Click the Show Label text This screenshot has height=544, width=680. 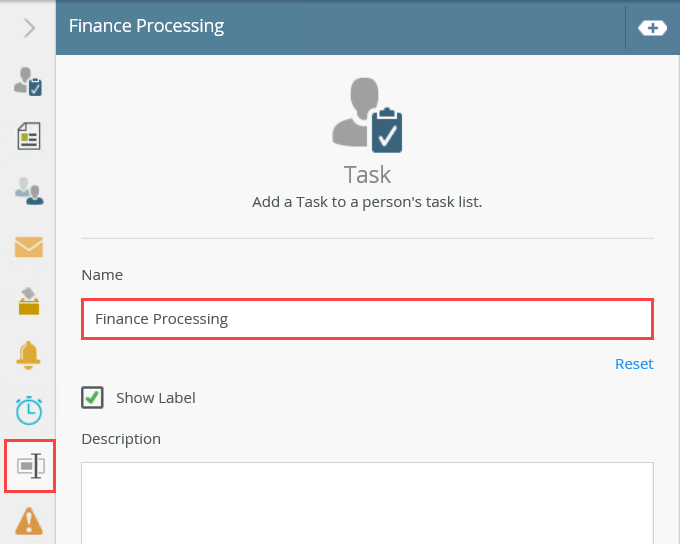(x=156, y=398)
